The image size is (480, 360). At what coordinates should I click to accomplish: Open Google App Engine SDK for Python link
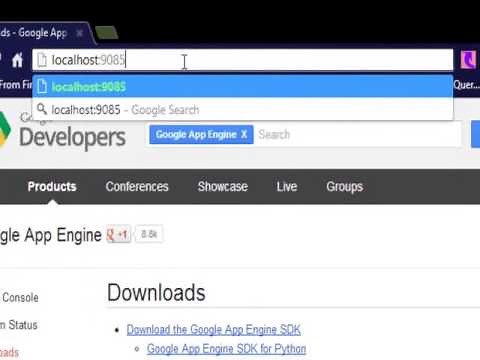click(226, 349)
